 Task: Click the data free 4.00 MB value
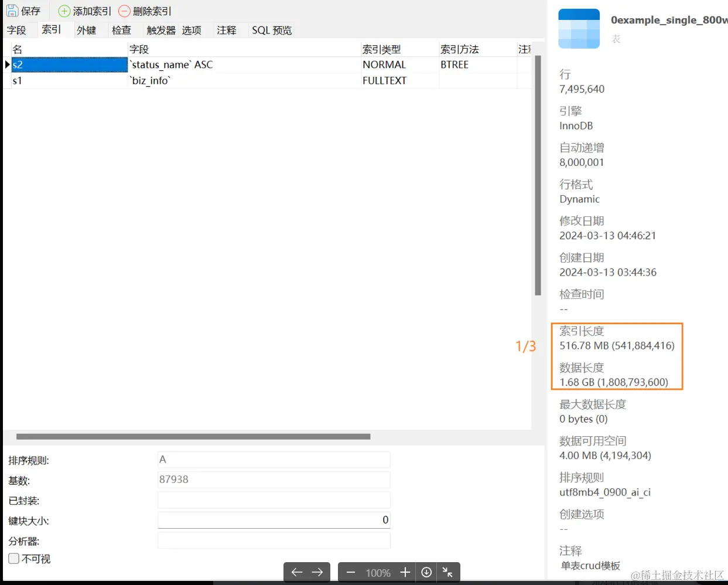tap(605, 455)
